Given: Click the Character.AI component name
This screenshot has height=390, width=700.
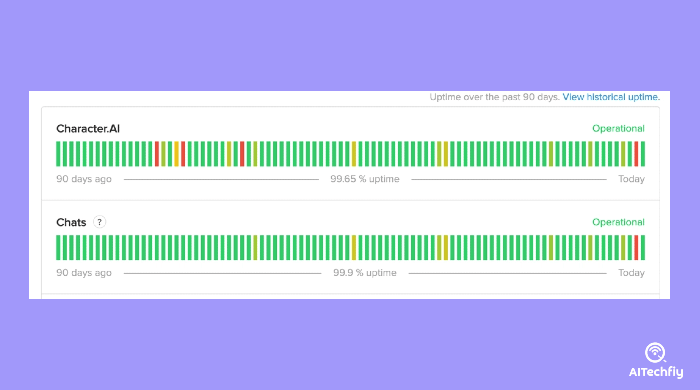Looking at the screenshot, I should (x=88, y=129).
